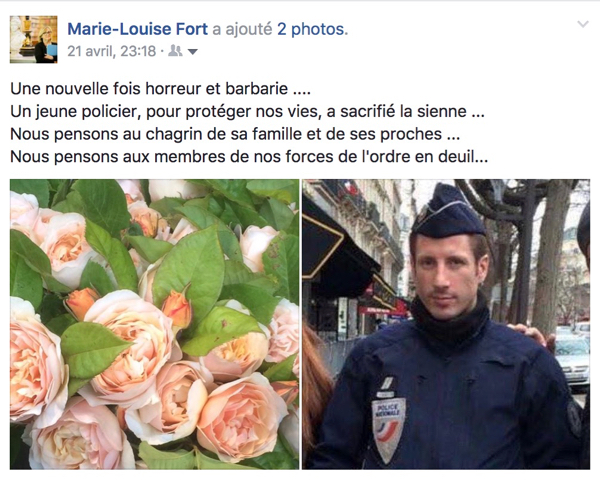Click the friends audience icon beside the timestamp
Viewport: 600px width, 483px height.
[x=175, y=51]
